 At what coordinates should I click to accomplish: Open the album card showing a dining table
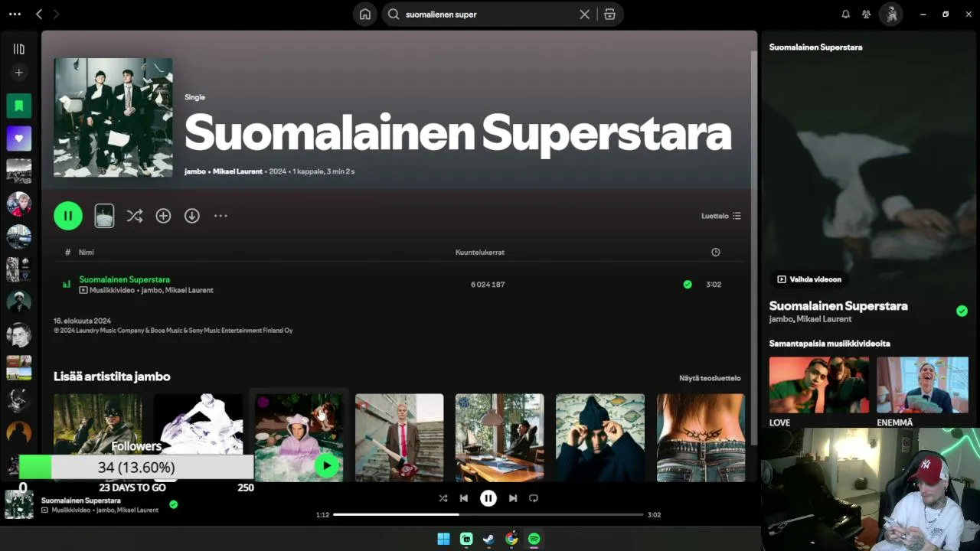point(499,438)
